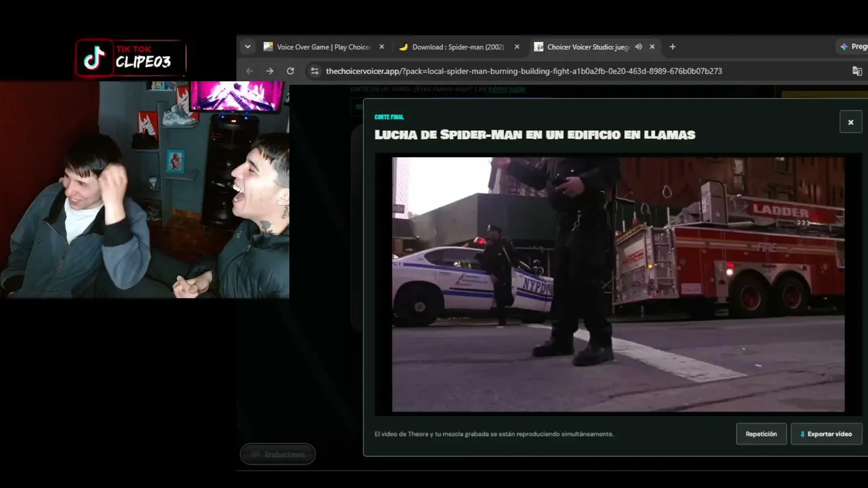Export the video with Exportar vídeo
Image resolution: width=868 pixels, height=488 pixels.
(x=826, y=434)
